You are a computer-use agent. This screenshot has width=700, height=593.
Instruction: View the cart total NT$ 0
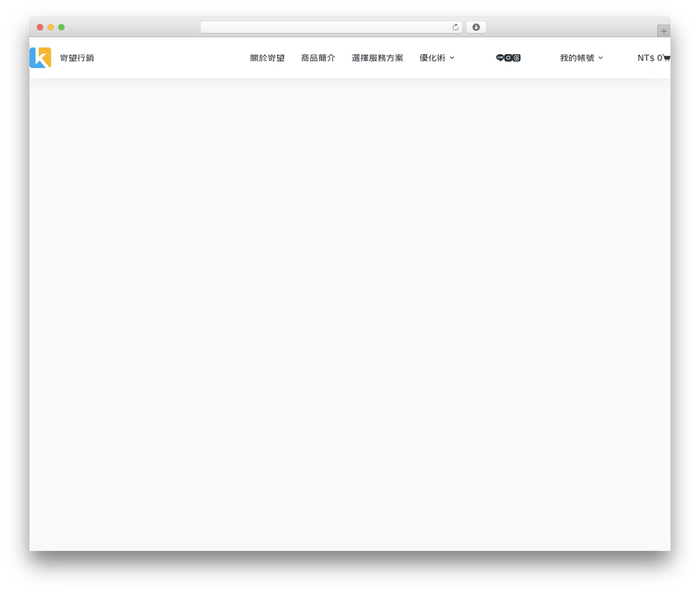(650, 58)
